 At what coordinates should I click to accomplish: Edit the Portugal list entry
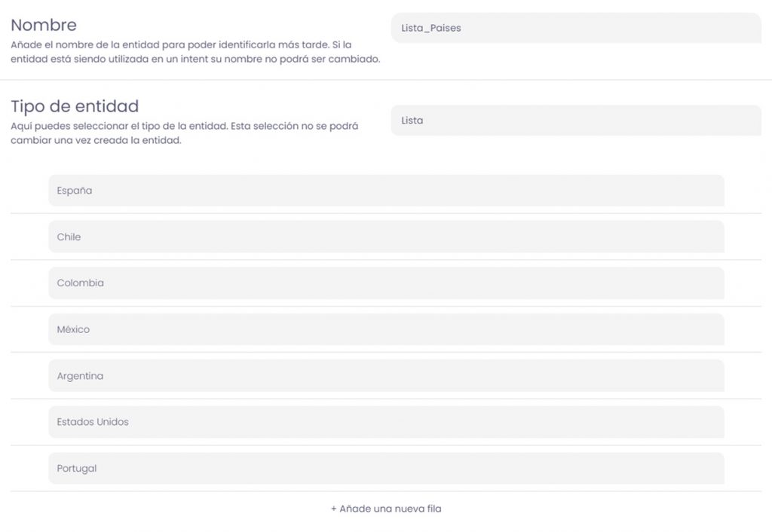point(386,469)
